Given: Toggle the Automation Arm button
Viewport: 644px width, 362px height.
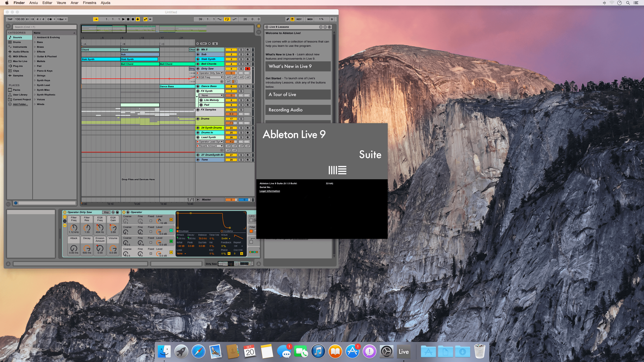Looking at the screenshot, I should pos(145,19).
